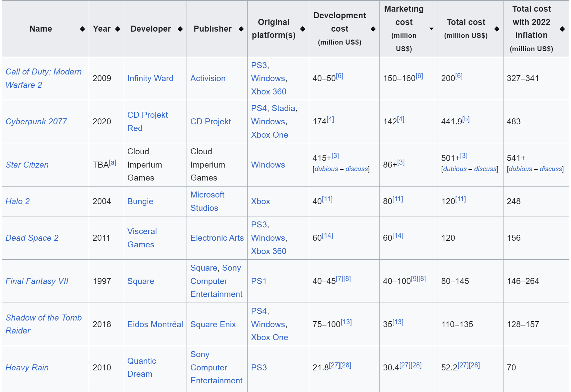Open Sony Computer Entertainment link in Heavy Rain row
The height and width of the screenshot is (392, 571).
216,367
